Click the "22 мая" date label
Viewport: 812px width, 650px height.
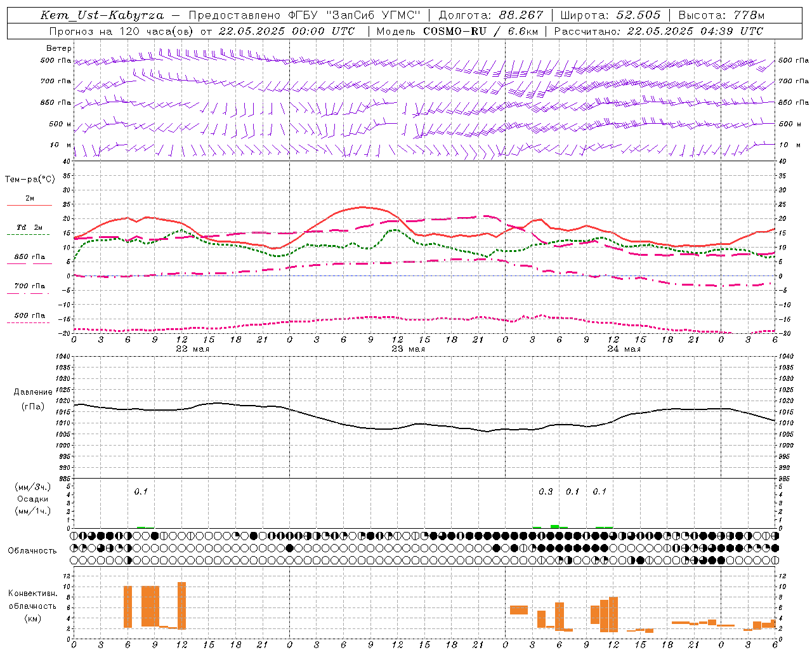click(192, 349)
